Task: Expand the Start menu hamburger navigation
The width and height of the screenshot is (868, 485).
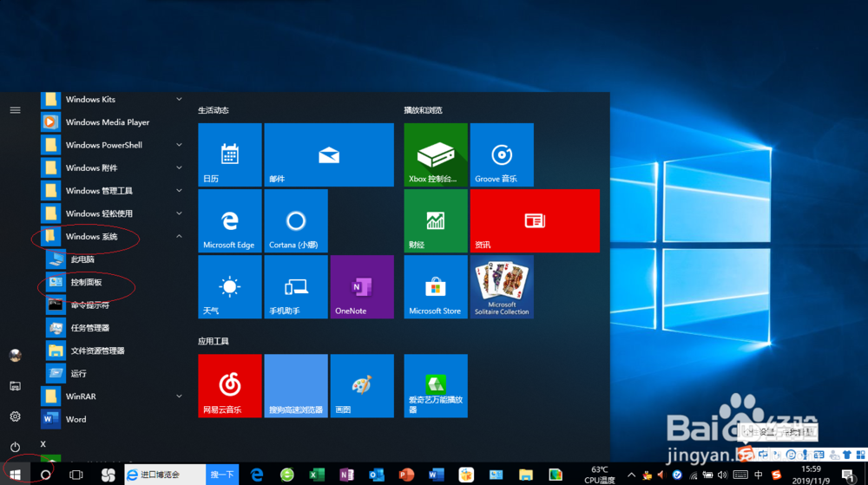Action: click(15, 110)
